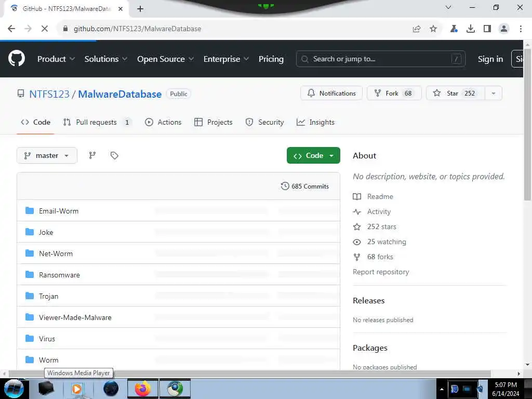Viewport: 532px width, 399px height.
Task: Switch to the Pull requests tab
Action: [97, 122]
